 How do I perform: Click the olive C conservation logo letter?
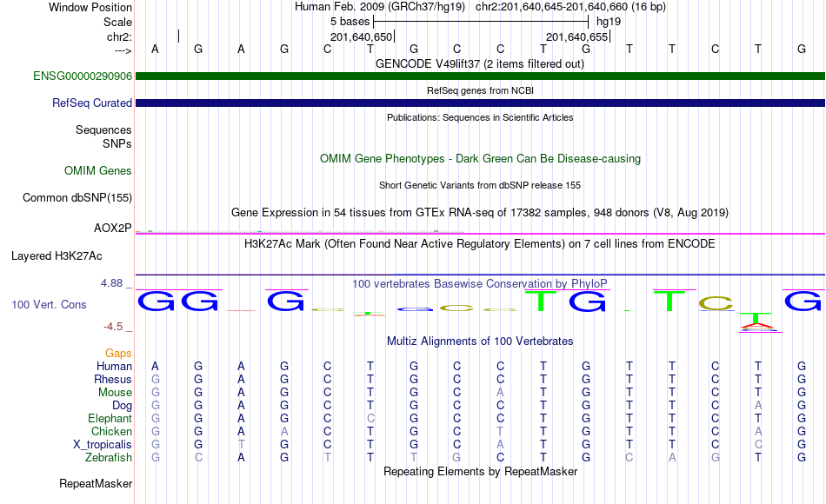(716, 303)
